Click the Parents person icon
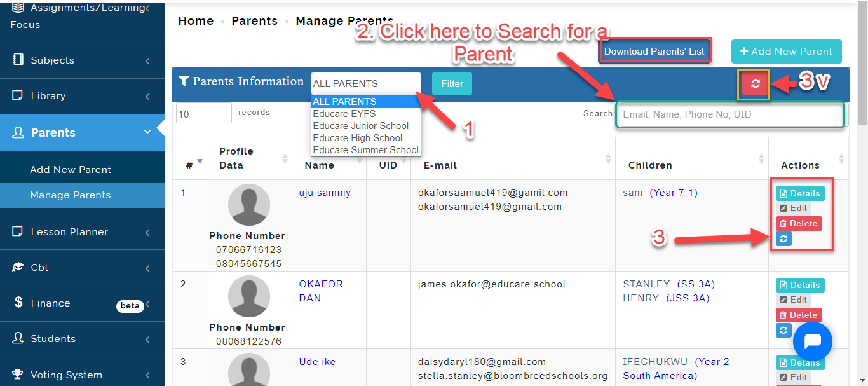Image resolution: width=868 pixels, height=386 pixels. (x=18, y=132)
